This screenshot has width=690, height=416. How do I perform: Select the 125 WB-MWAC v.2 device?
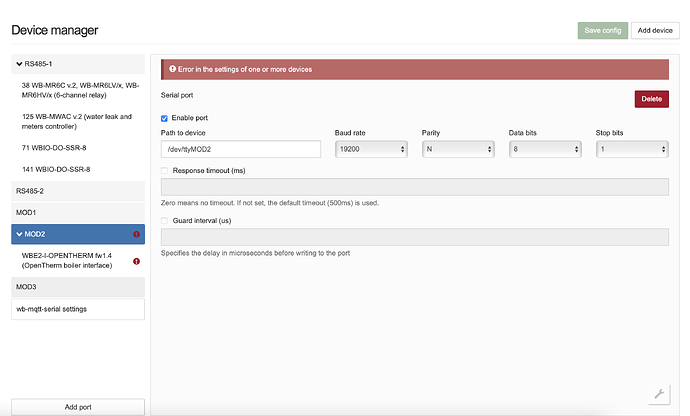tap(78, 121)
